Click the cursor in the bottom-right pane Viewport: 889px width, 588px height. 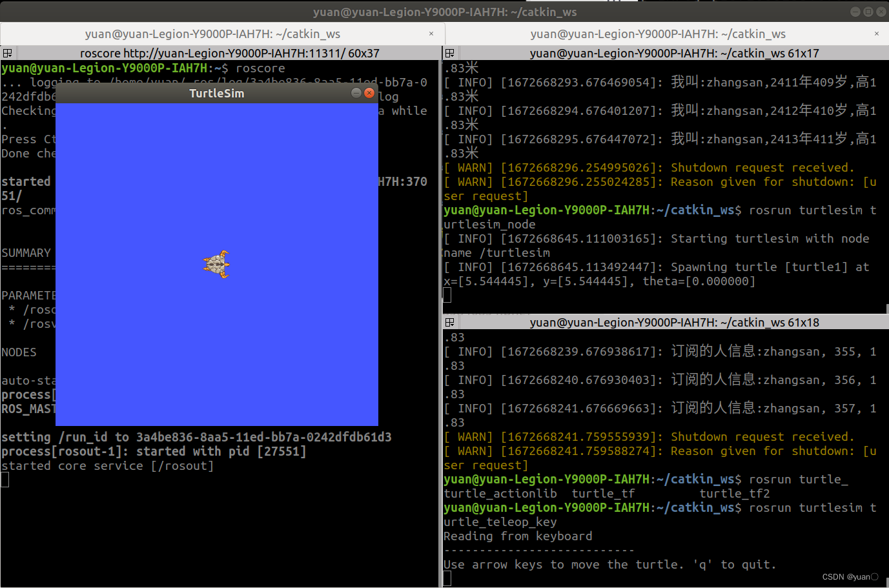point(447,578)
